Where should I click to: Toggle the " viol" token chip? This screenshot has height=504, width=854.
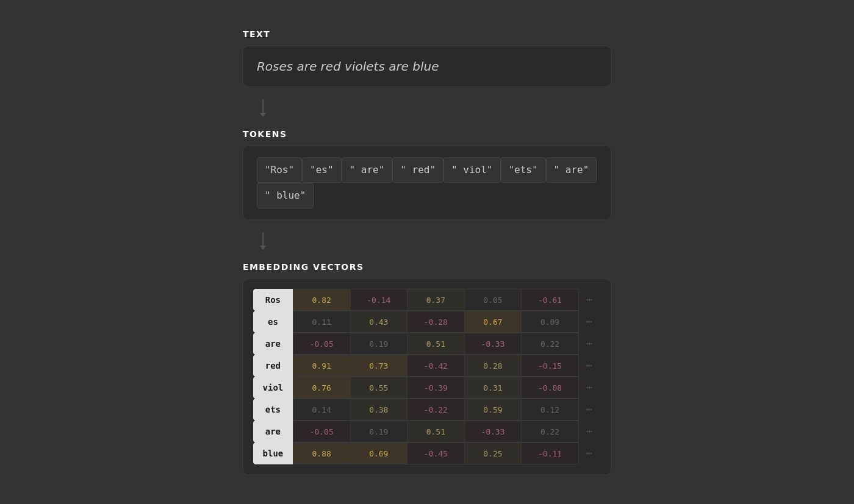tap(472, 169)
